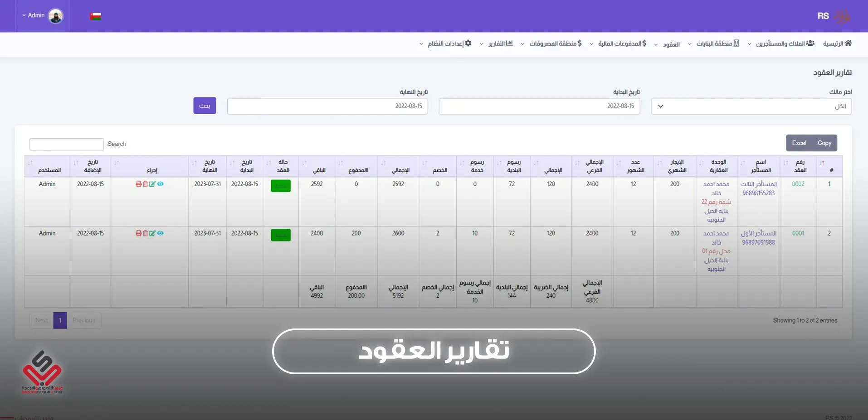868x420 pixels.
Task: Delete contract 0001 with the trash icon
Action: pyautogui.click(x=145, y=233)
